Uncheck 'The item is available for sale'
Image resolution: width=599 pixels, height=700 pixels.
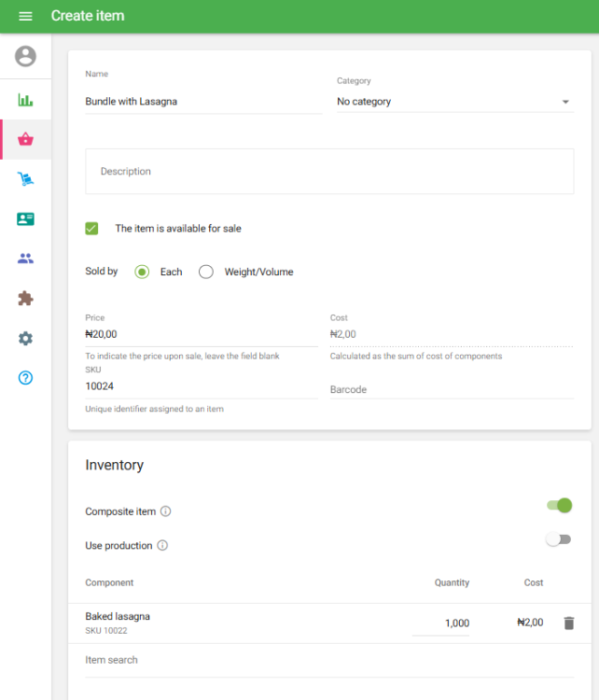click(91, 228)
